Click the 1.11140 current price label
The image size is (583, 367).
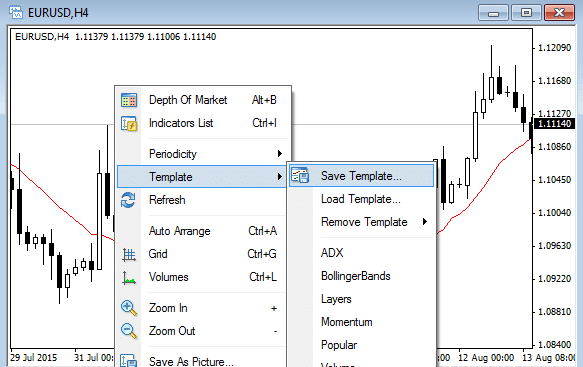coord(554,123)
